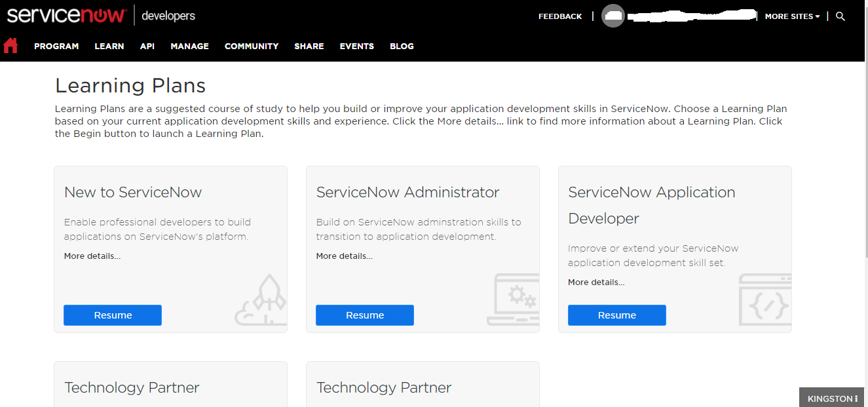Click the Learning Plans heading
This screenshot has width=868, height=407.
130,85
